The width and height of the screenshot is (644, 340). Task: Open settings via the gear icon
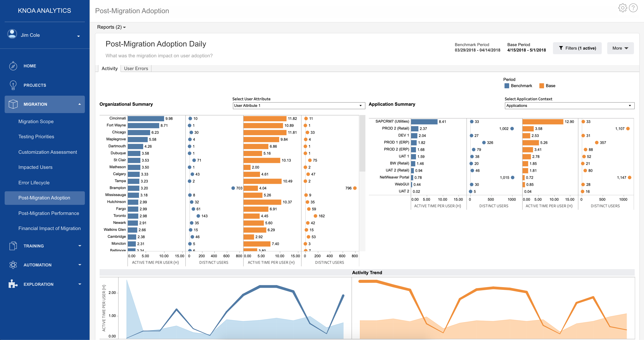pos(622,8)
